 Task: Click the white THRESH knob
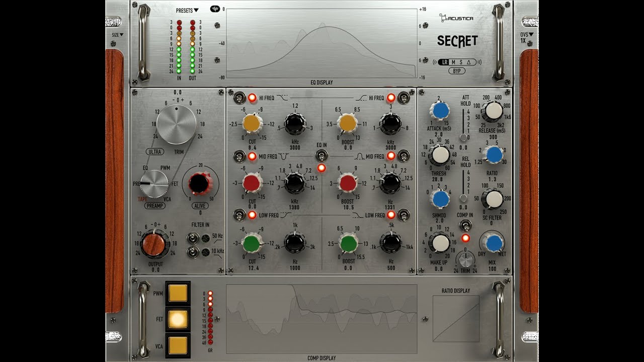[441, 155]
